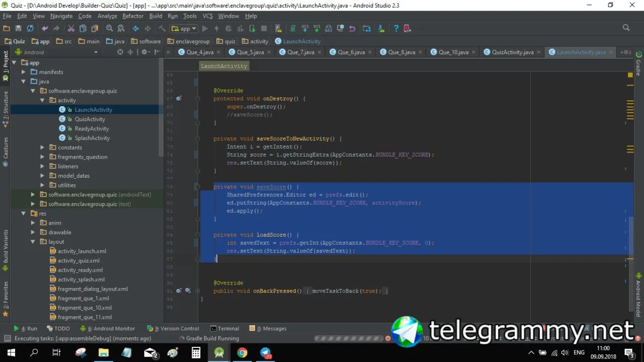Open the Telegram icon in the taskbar
Viewport: 644px width, 362px height.
pos(266,352)
